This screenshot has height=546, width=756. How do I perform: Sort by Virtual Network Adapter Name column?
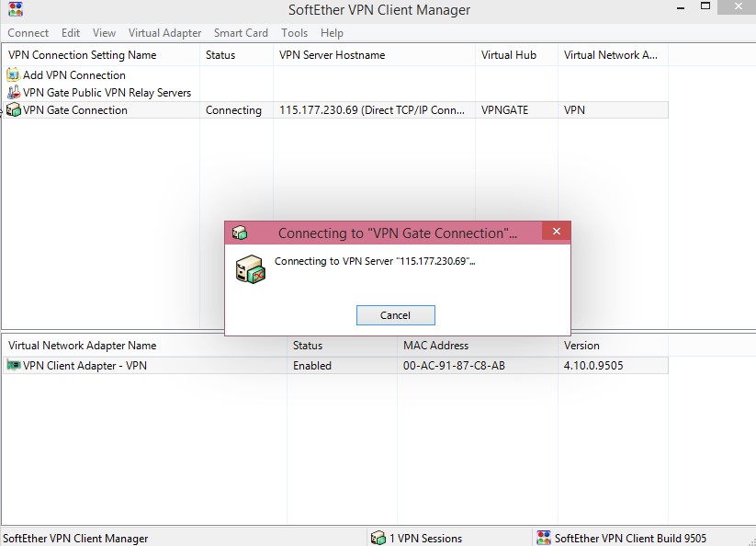pyautogui.click(x=144, y=346)
